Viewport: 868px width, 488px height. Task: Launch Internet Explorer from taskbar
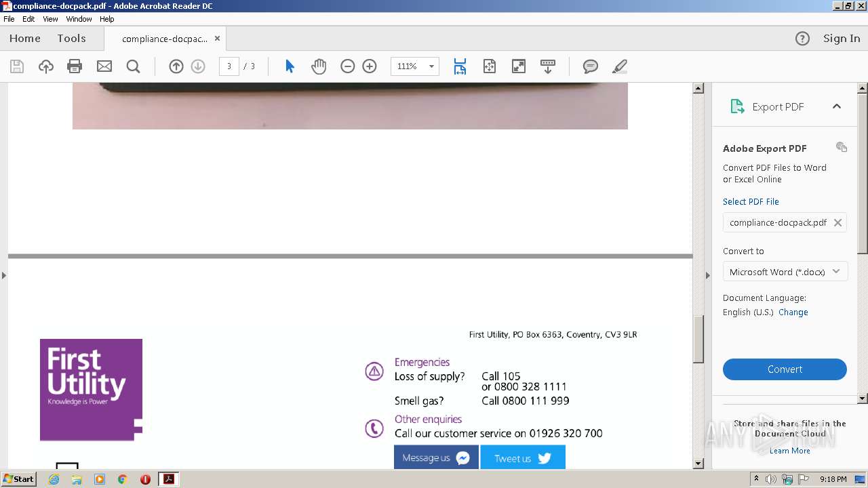[x=54, y=479]
